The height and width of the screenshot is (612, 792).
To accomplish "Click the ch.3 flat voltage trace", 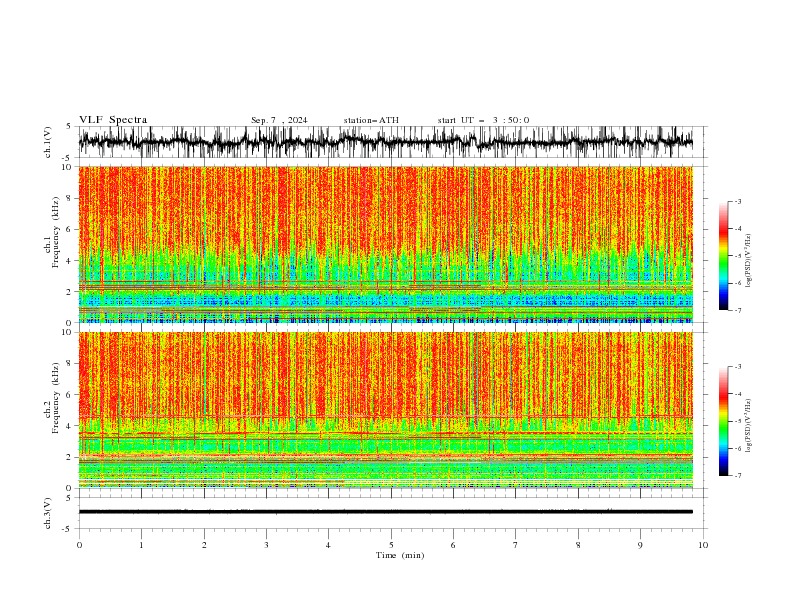I will 385,512.
